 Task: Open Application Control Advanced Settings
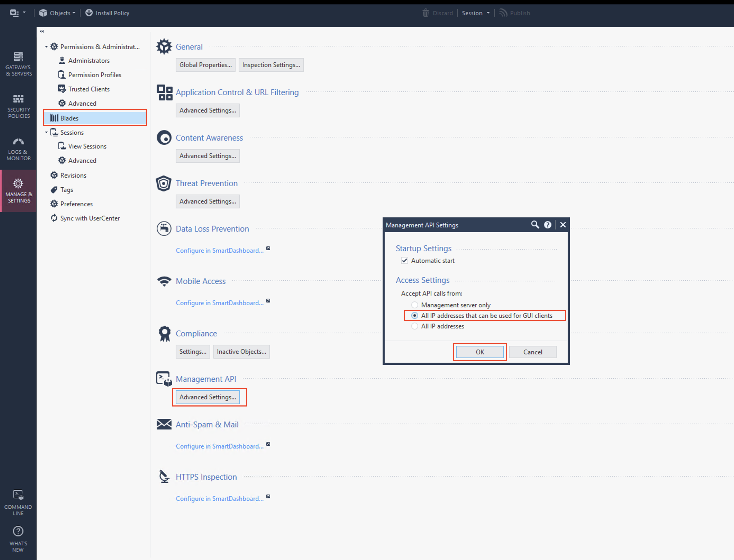207,110
